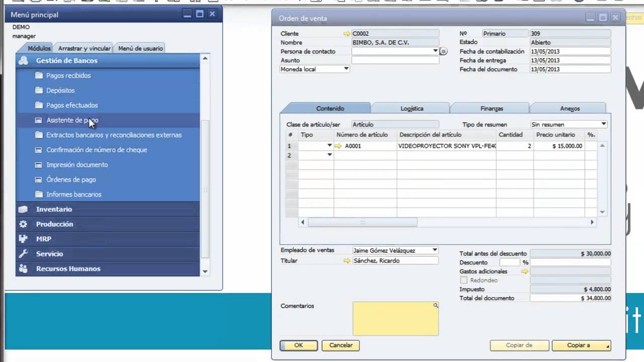Click the Asunto input field
The image size is (644, 362).
point(395,60)
